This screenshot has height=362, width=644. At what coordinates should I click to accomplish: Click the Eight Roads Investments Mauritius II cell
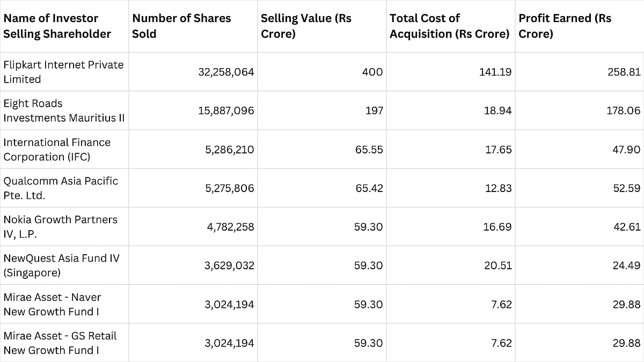click(63, 110)
